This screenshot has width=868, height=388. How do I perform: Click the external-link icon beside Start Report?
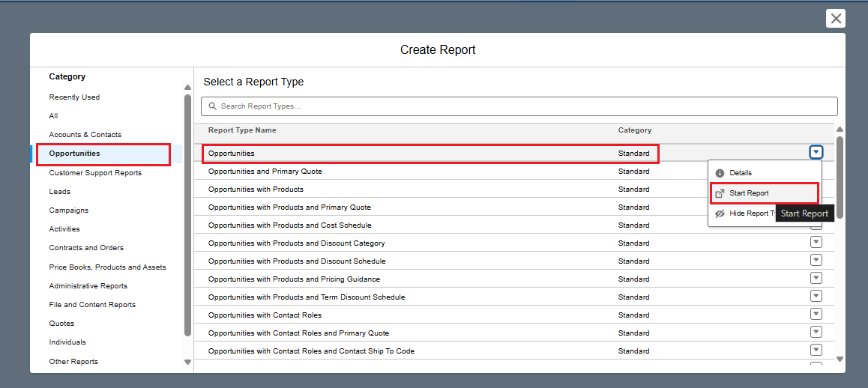[x=720, y=193]
